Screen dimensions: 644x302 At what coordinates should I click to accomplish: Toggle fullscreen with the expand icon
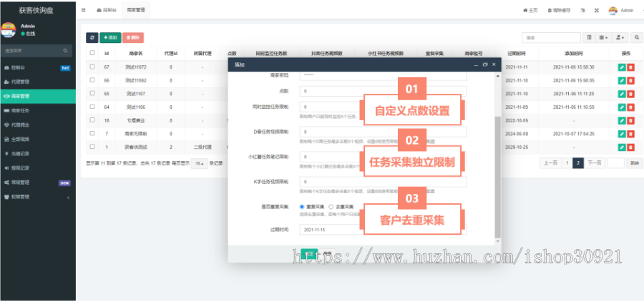pos(596,10)
